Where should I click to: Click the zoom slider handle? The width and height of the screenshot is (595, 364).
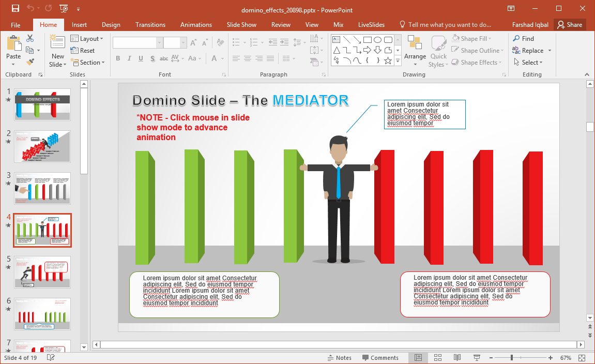coord(512,358)
